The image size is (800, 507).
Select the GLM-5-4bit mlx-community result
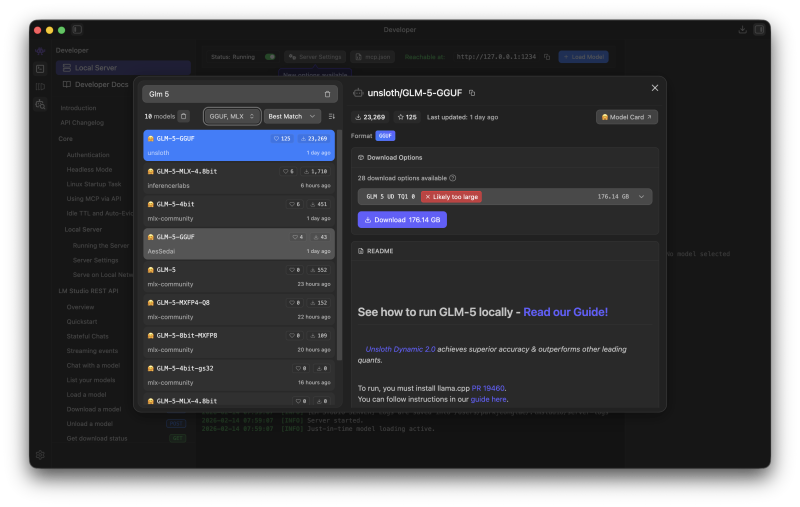[x=238, y=211]
